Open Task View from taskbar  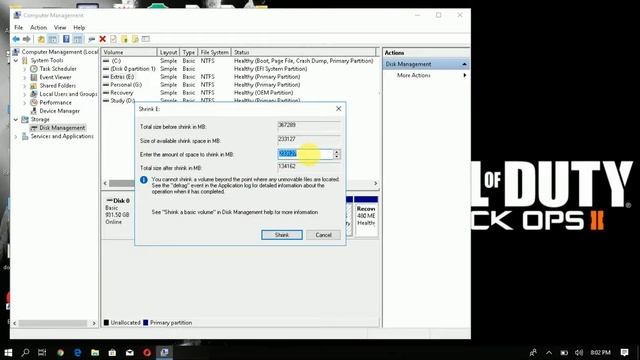point(42,352)
